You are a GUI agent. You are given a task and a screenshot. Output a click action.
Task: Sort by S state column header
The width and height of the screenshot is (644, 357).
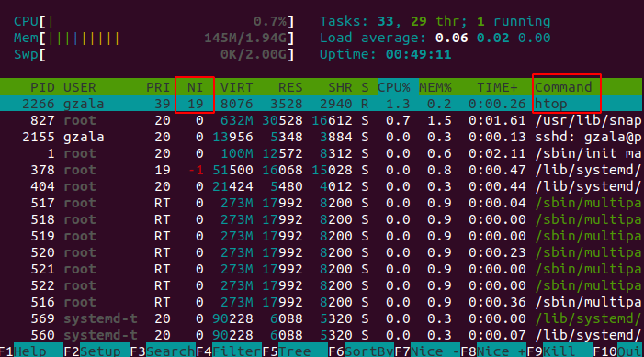coord(365,87)
